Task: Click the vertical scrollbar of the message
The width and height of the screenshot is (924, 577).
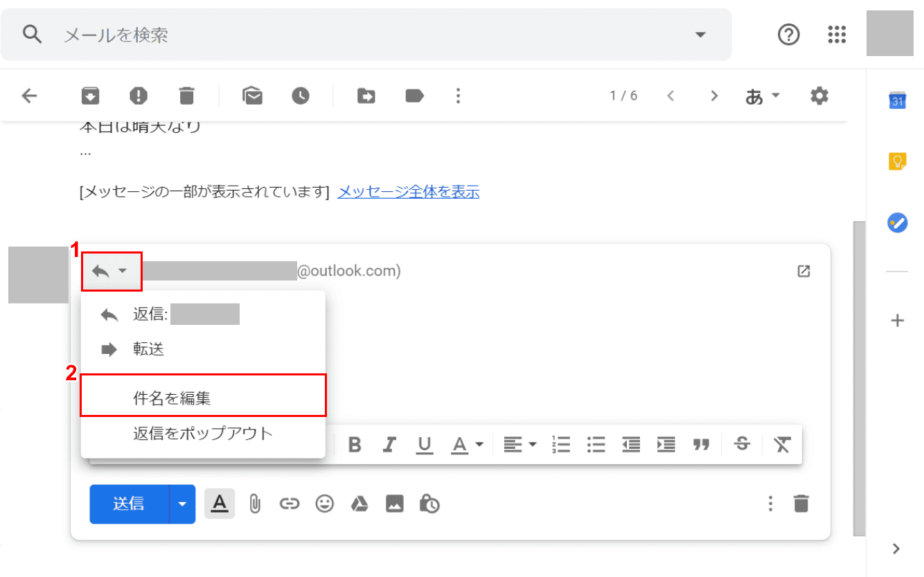Action: click(860, 378)
